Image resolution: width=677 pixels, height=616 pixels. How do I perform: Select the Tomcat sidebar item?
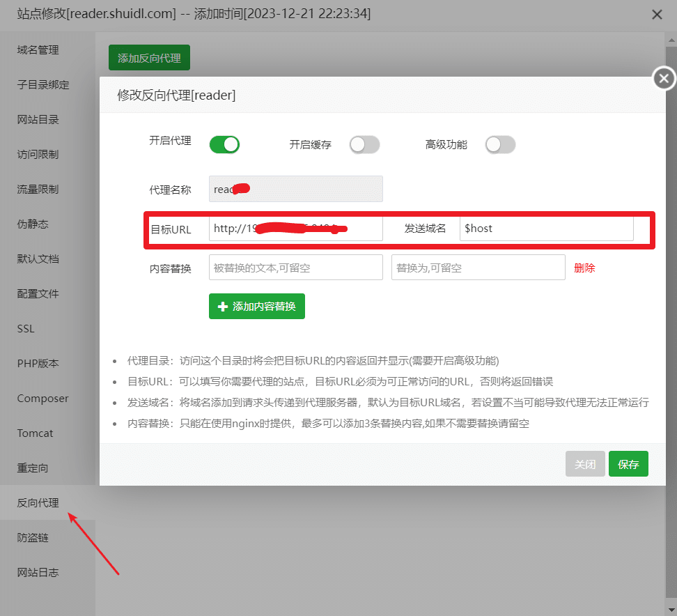pos(36,433)
